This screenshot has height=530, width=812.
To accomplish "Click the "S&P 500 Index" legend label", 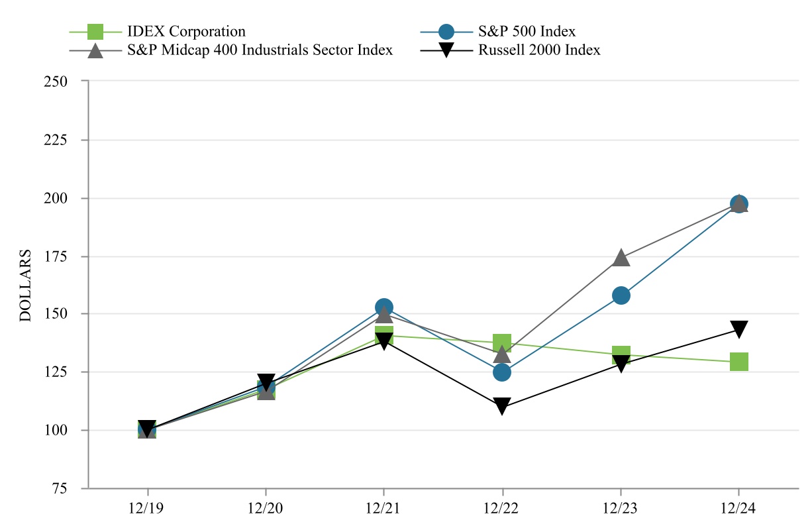I will [x=527, y=31].
